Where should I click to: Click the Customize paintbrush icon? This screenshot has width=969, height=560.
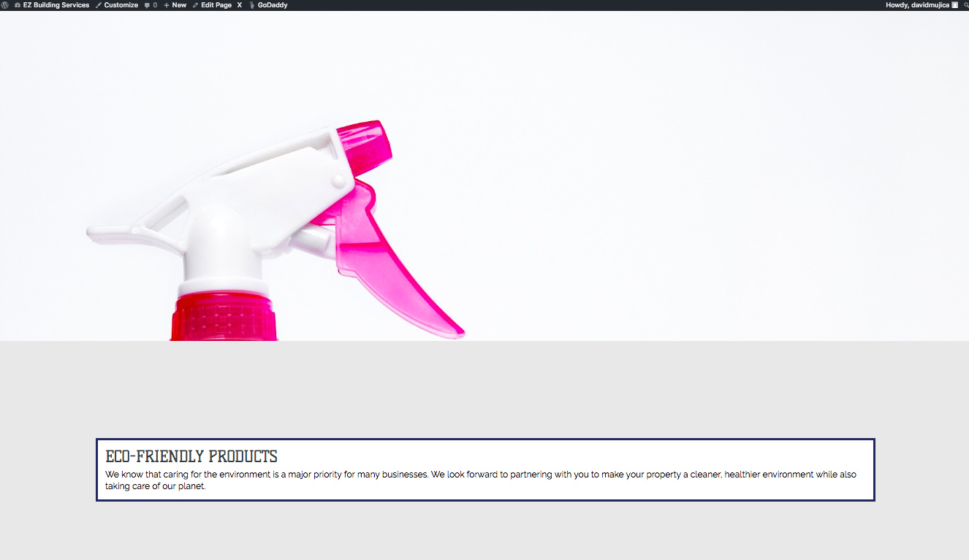pos(99,5)
